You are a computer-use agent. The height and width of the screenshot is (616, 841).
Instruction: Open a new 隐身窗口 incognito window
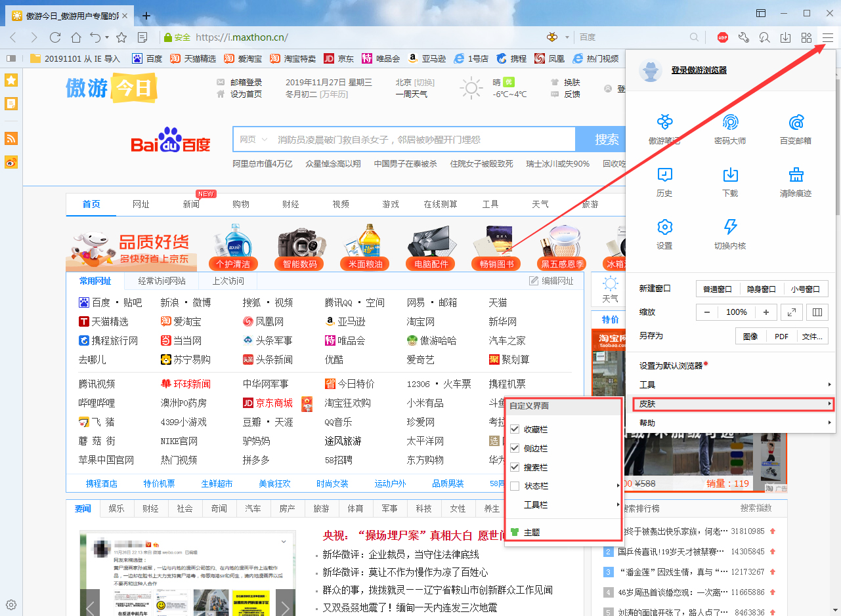(x=762, y=288)
